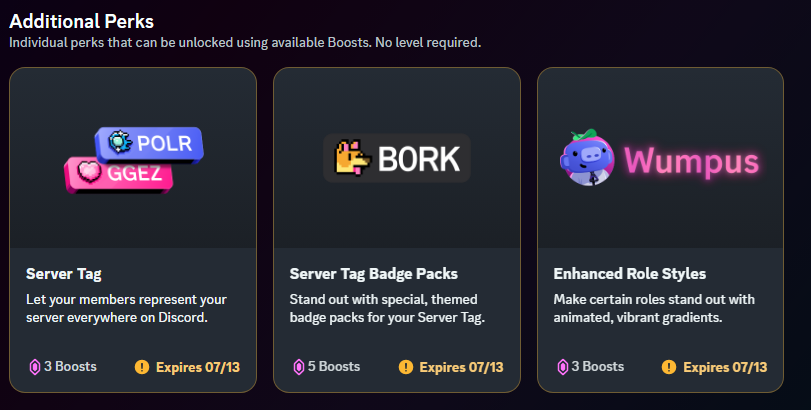
Task: Click the Server Tag description text
Action: 126,308
